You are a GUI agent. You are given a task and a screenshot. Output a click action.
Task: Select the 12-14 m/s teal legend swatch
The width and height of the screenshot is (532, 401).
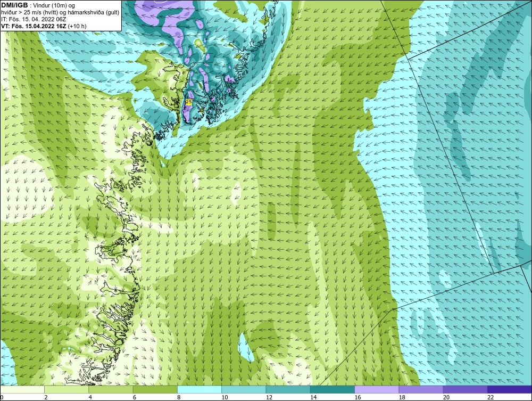[x=288, y=389]
